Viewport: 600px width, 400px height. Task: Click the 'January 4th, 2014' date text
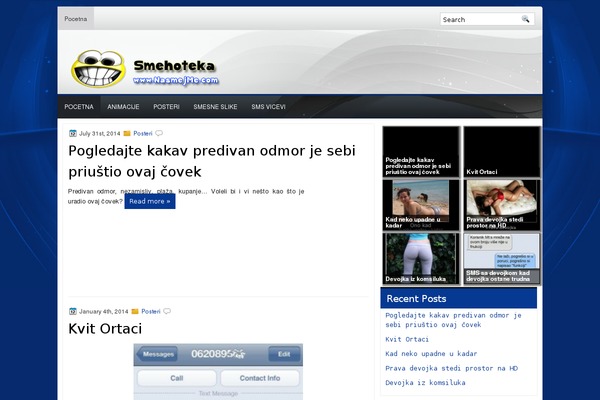(103, 311)
